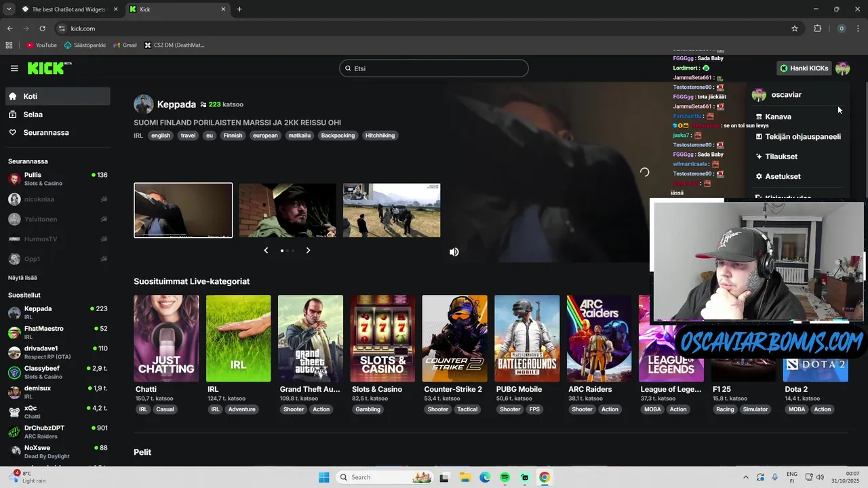
Task: Open the hamburger sidebar menu
Action: (x=14, y=68)
